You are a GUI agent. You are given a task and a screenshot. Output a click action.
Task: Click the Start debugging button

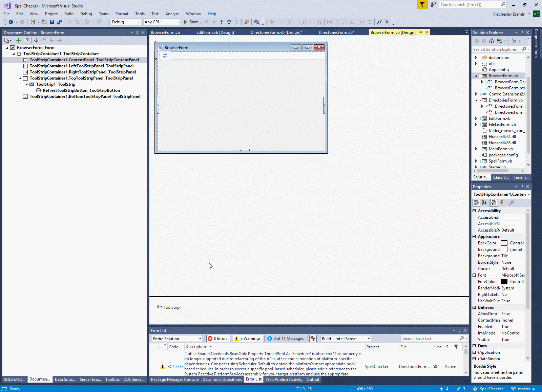(191, 22)
